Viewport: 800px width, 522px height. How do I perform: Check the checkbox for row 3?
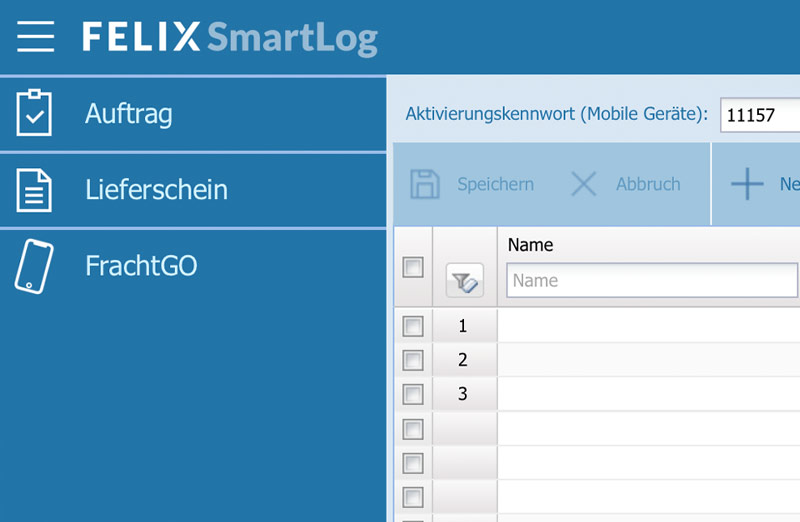click(x=412, y=394)
